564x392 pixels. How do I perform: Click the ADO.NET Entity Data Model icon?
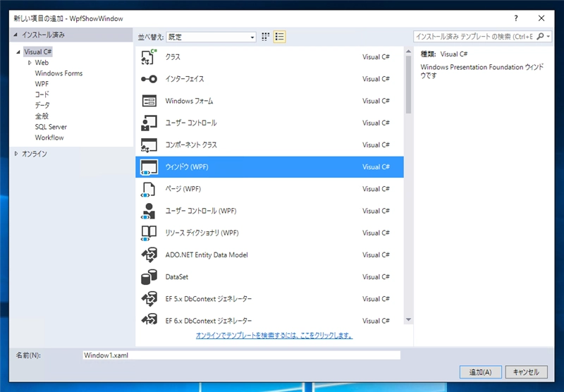149,255
